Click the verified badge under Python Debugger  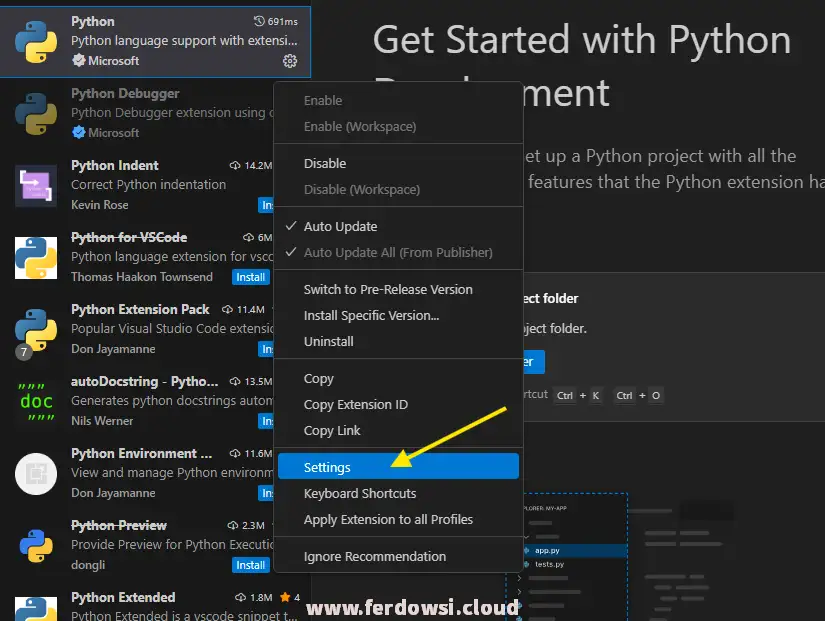point(79,133)
